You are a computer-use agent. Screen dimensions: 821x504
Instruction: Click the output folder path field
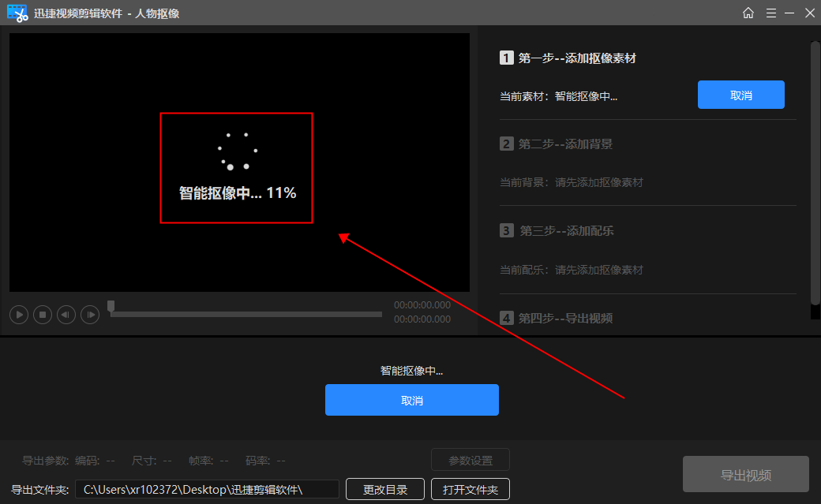(x=207, y=488)
